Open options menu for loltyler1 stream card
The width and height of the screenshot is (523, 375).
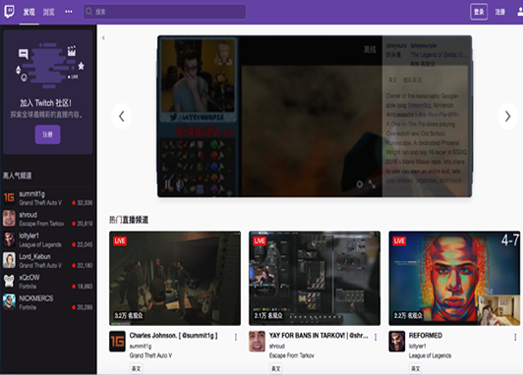tap(515, 337)
